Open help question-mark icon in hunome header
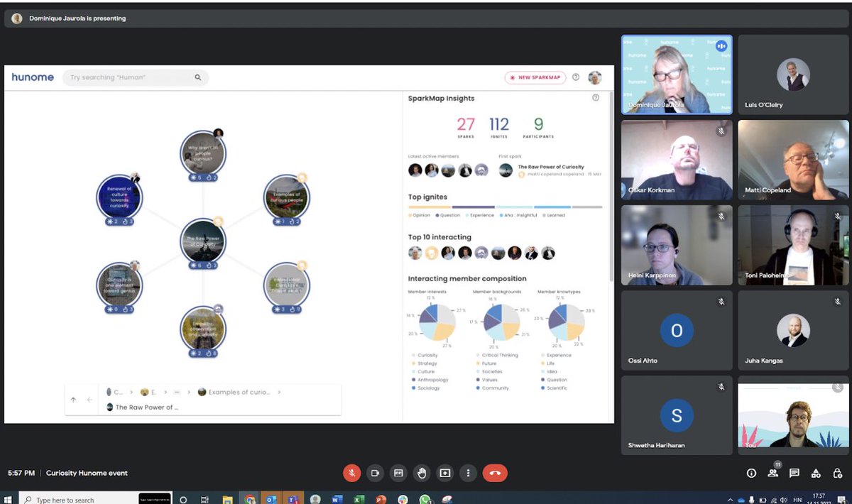852x504 pixels. (576, 77)
